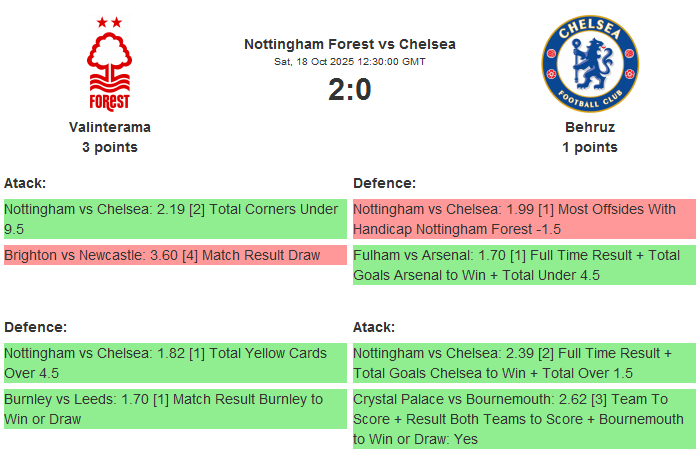Click the 2:0 match score
The height and width of the screenshot is (460, 700).
pos(349,90)
